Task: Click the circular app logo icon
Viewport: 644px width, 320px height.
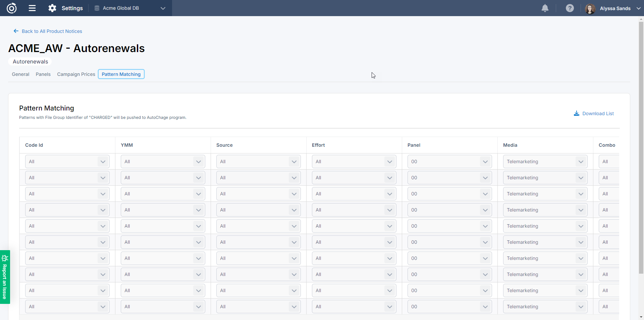Action: (12, 8)
